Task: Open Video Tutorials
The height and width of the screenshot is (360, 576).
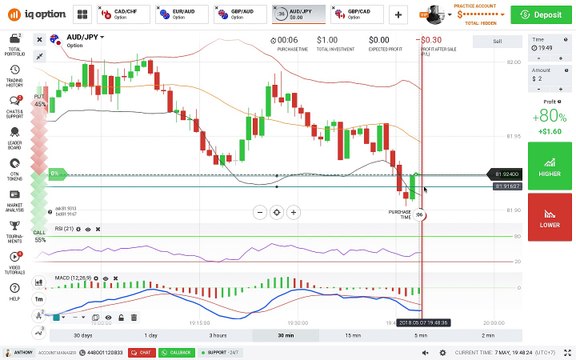Action: [x=14, y=263]
